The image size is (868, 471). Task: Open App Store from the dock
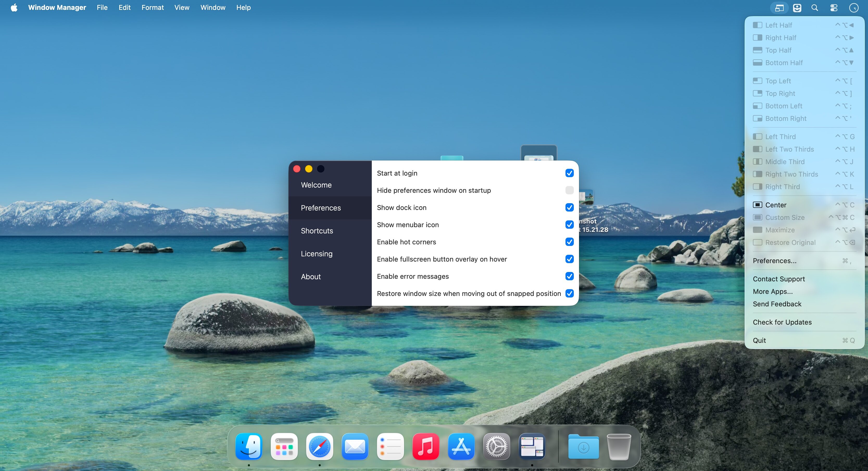[x=461, y=447]
